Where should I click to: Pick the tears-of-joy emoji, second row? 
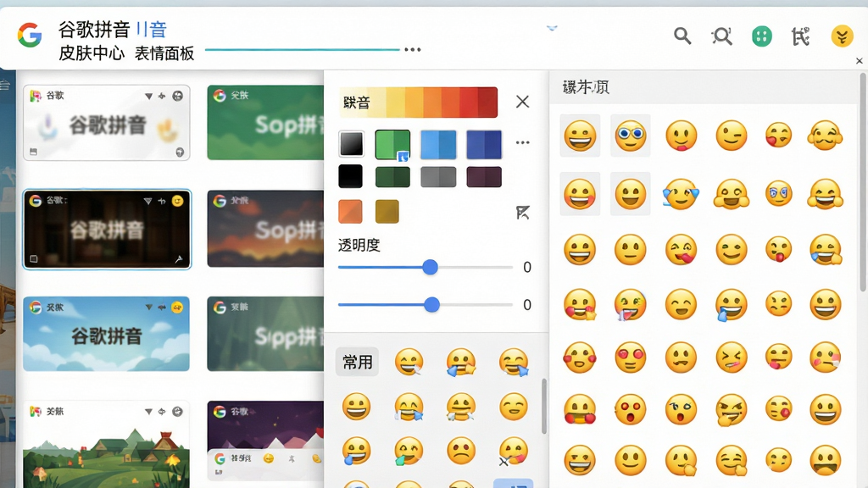[x=681, y=194]
